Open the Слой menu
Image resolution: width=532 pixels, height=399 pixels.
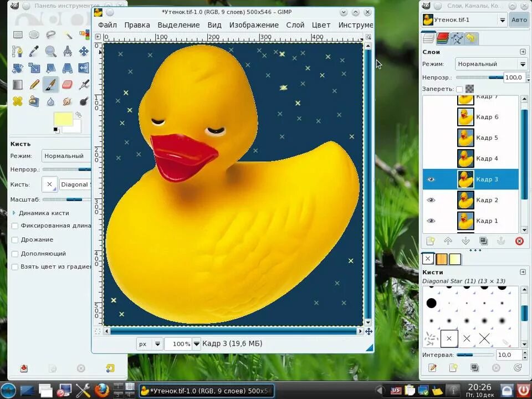click(295, 25)
